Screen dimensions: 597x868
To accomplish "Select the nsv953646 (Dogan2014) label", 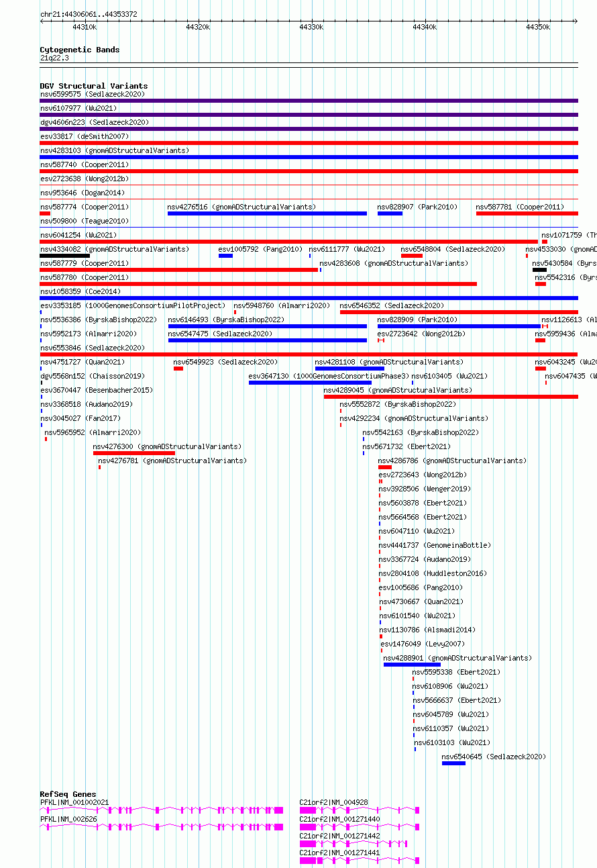I will (83, 193).
